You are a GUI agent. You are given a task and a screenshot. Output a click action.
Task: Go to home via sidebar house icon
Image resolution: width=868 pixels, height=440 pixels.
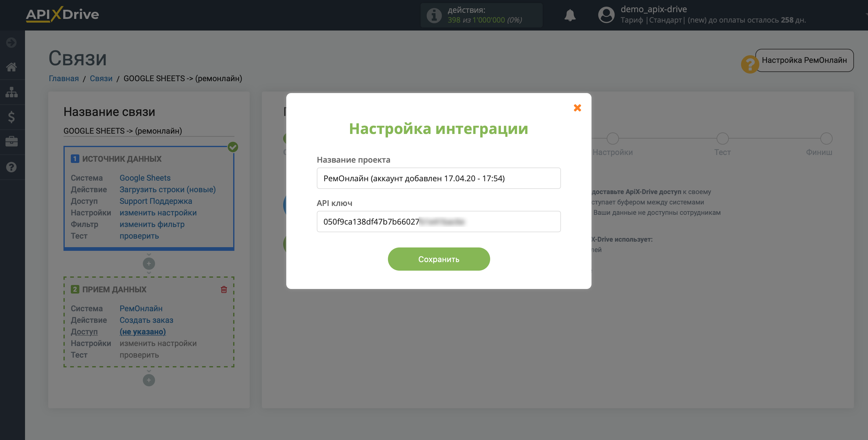coord(12,67)
